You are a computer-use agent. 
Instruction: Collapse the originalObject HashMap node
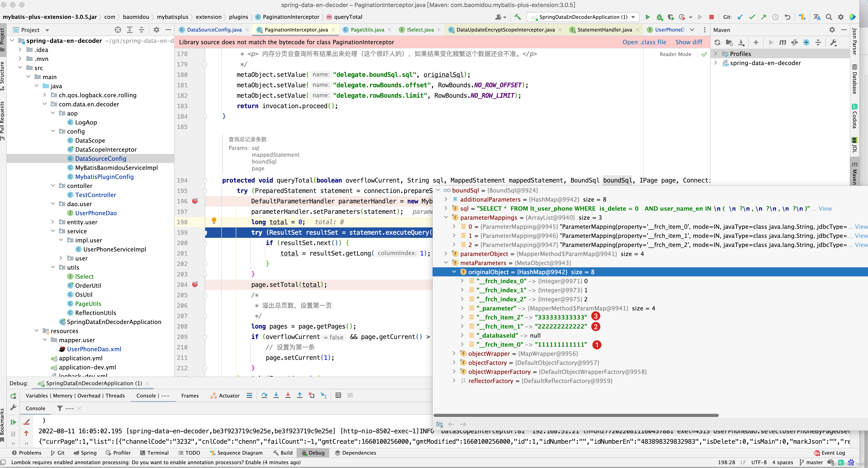coord(454,272)
